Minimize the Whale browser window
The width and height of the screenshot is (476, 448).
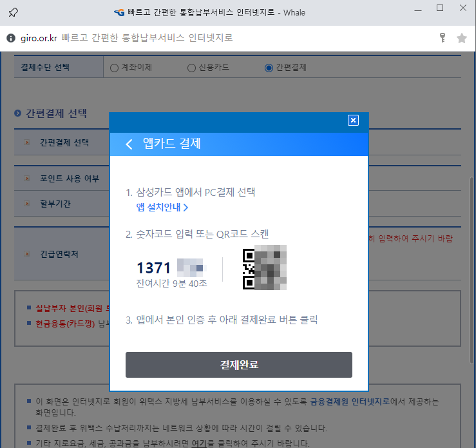coord(418,10)
